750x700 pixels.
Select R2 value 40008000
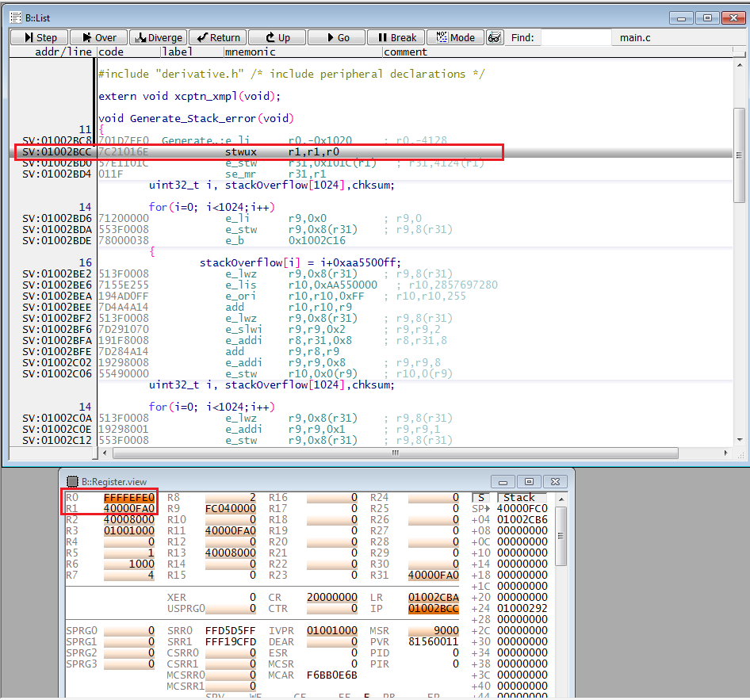(129, 520)
